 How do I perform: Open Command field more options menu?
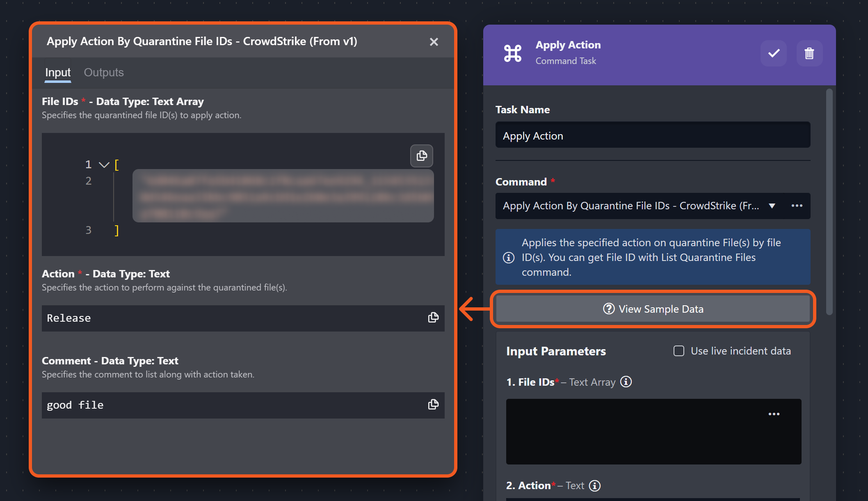(797, 206)
